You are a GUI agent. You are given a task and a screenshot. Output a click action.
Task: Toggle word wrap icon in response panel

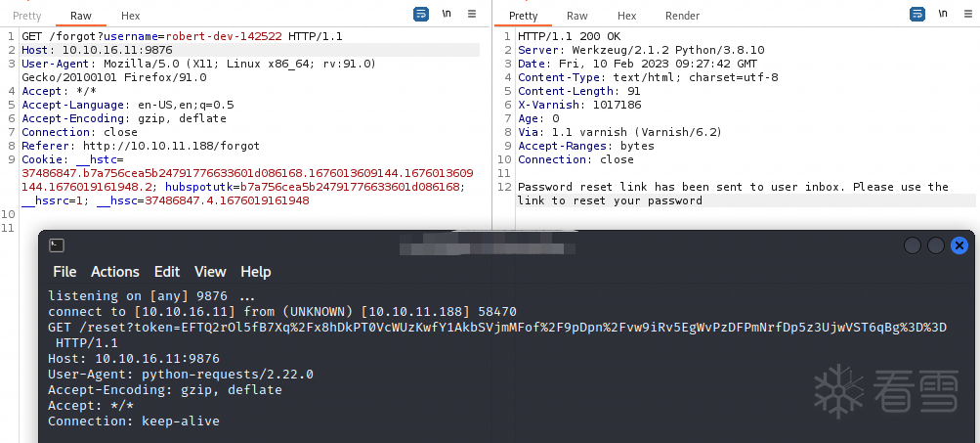(x=916, y=15)
